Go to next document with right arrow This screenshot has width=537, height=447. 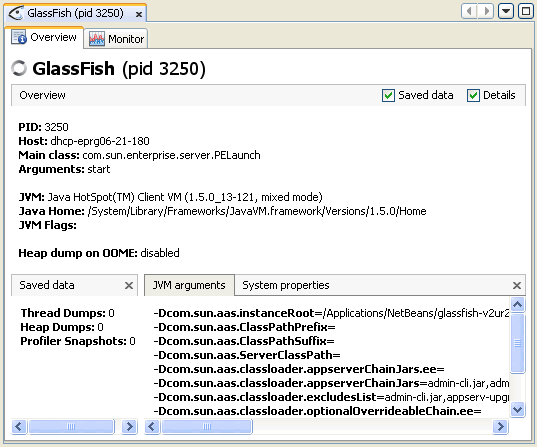pyautogui.click(x=486, y=11)
